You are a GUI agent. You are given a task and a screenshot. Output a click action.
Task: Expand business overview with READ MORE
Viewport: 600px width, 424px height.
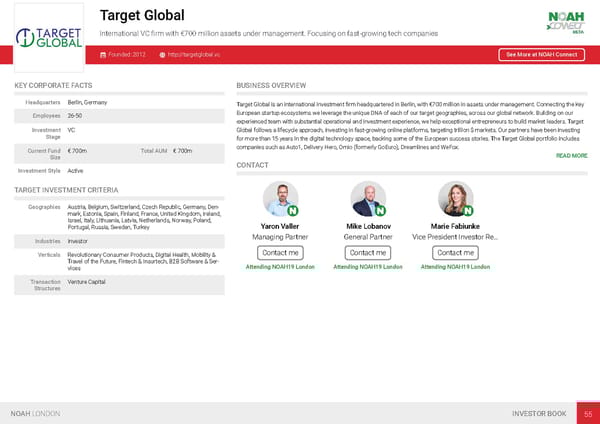tap(571, 156)
